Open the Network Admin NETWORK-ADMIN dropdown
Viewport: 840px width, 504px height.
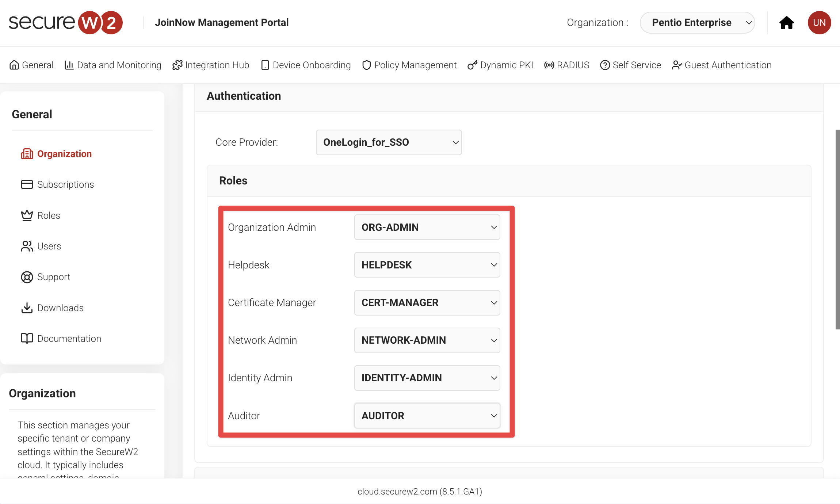(x=427, y=340)
